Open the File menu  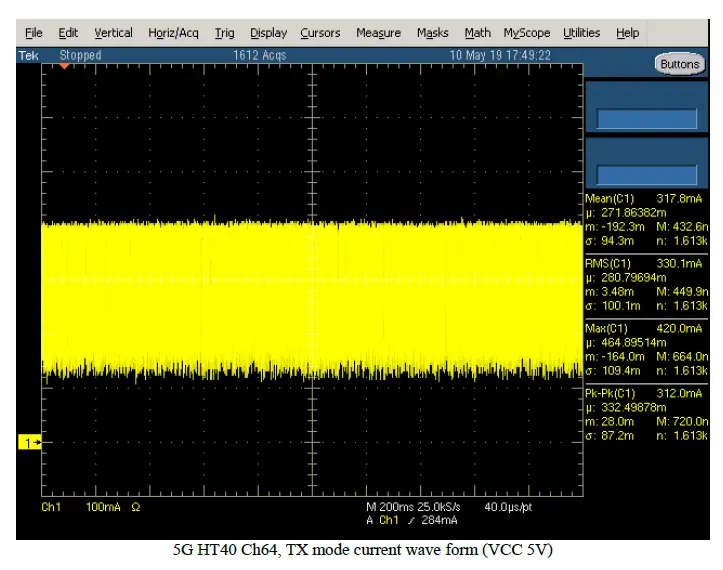[33, 33]
